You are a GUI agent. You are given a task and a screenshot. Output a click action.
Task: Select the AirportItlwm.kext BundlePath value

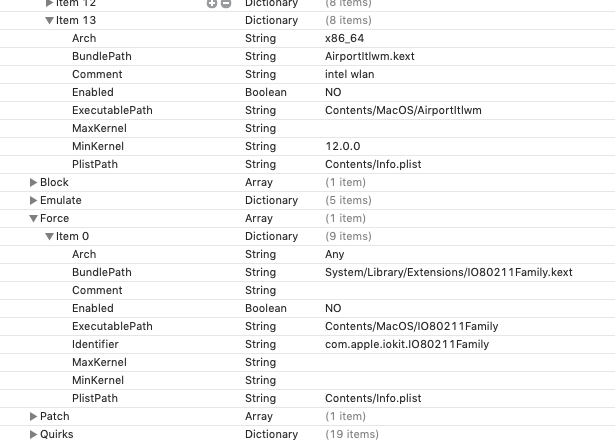pyautogui.click(x=369, y=56)
